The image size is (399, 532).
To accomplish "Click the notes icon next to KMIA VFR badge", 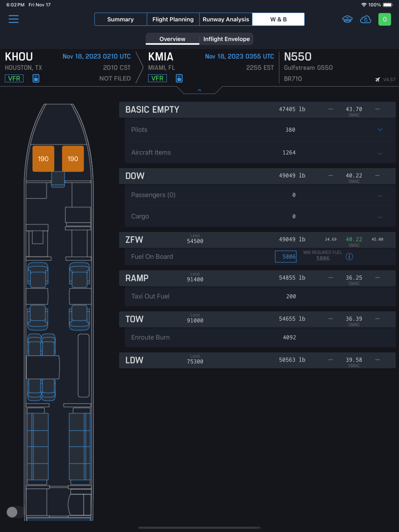I will 178,78.
